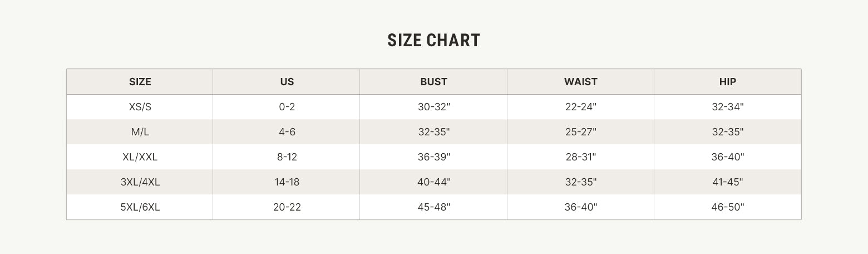The image size is (868, 254).
Task: Select the US column header
Action: click(x=287, y=82)
